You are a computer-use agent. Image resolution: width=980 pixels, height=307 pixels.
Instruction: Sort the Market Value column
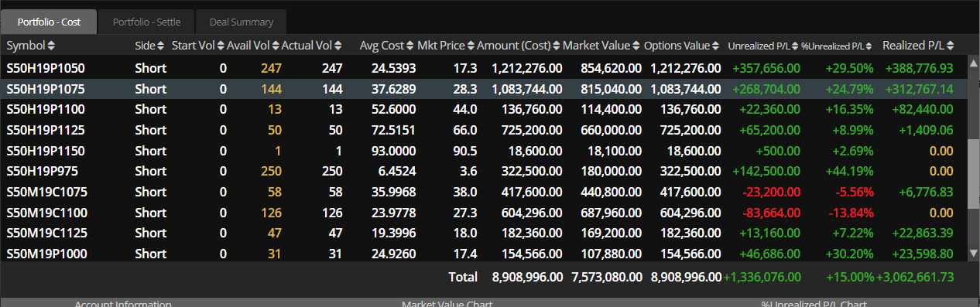pyautogui.click(x=636, y=46)
